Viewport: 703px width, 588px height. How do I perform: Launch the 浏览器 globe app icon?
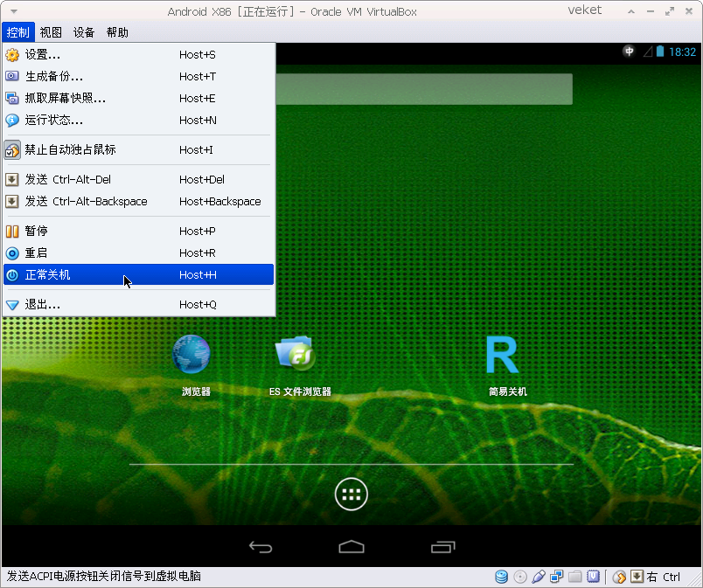pyautogui.click(x=191, y=354)
